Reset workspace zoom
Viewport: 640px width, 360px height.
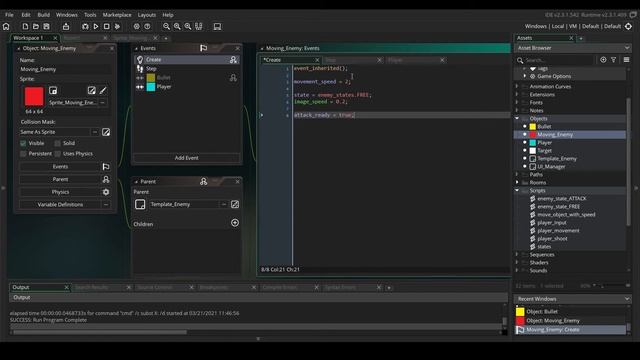188,27
